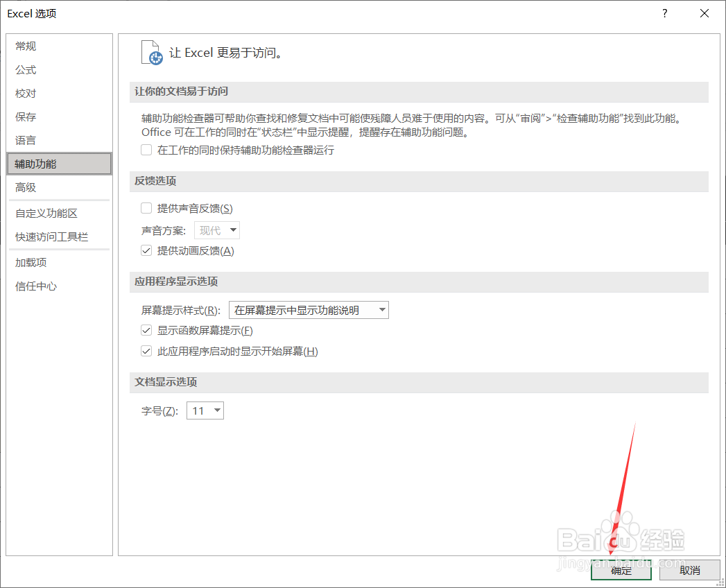Open the 字号 size dropdown
Screen dimensions: 726x588
coord(205,410)
